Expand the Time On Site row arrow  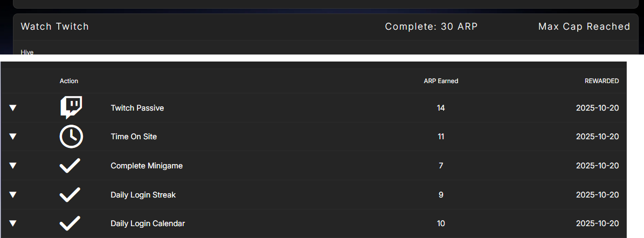pos(13,137)
